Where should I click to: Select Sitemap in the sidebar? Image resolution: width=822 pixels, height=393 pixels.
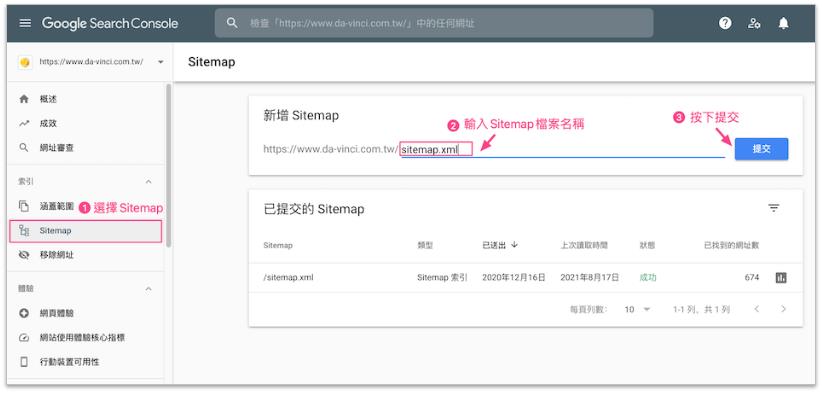tap(85, 231)
